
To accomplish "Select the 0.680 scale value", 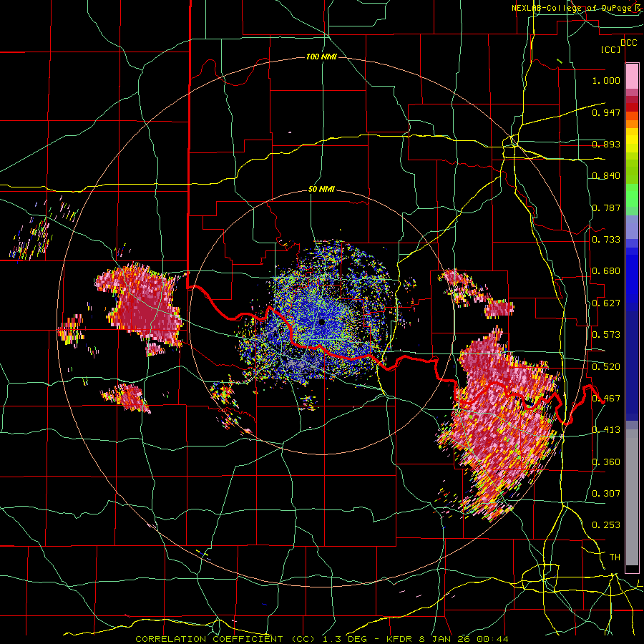I will click(606, 271).
